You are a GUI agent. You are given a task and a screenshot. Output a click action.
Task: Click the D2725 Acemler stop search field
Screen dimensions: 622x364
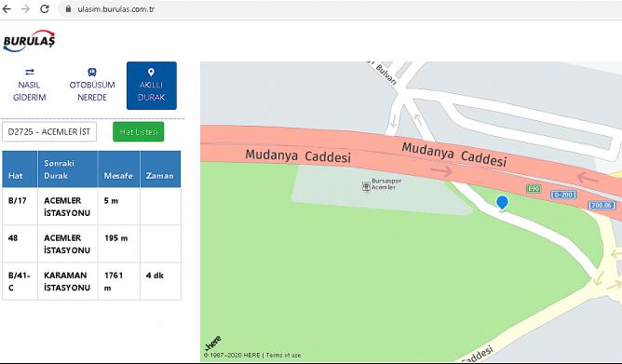click(x=49, y=131)
